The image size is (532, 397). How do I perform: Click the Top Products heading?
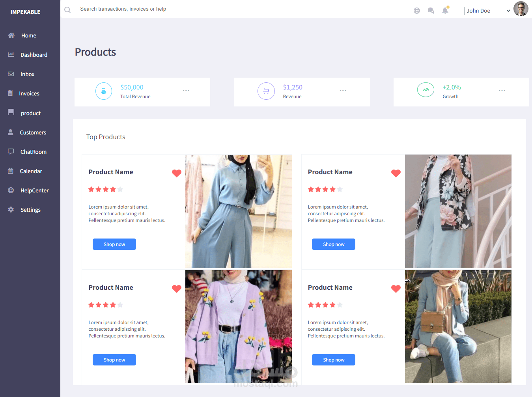click(106, 137)
